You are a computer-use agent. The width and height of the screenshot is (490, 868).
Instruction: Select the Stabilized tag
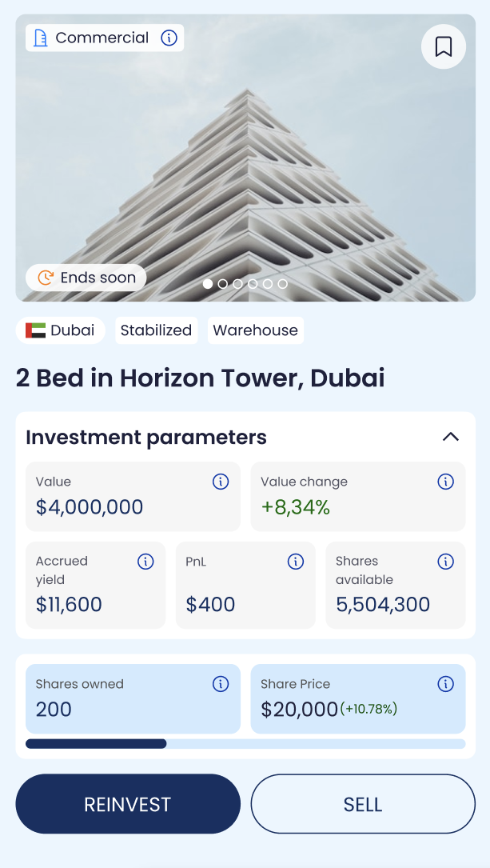[157, 330]
